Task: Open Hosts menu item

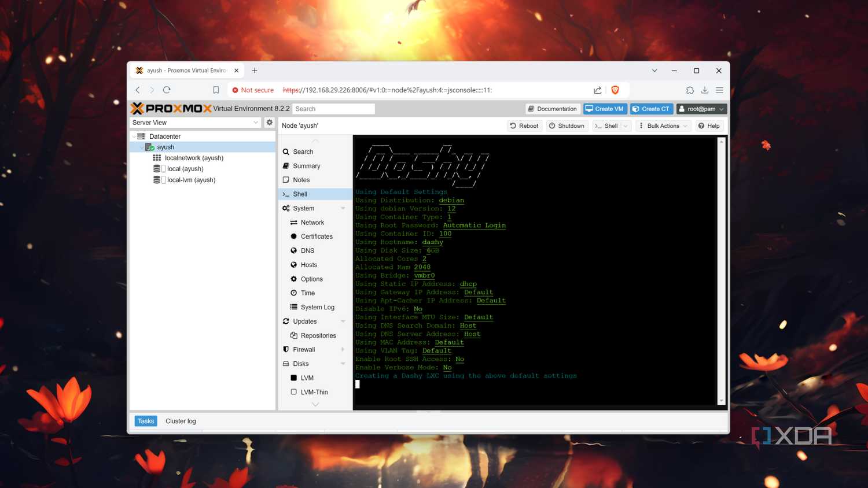Action: coord(309,265)
